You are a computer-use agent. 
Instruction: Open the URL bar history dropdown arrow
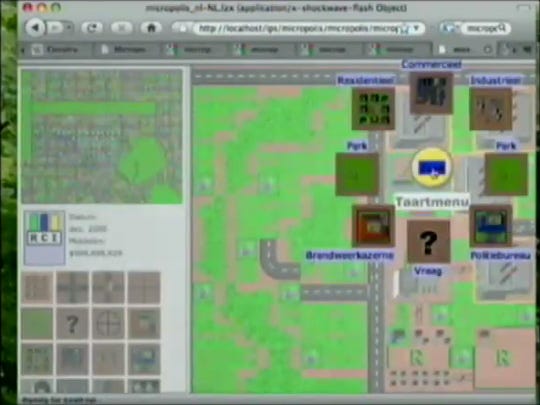(417, 28)
